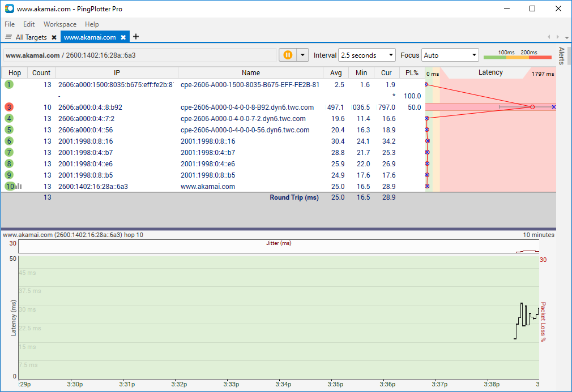
Task: Click the green hop 1 status icon
Action: point(8,84)
